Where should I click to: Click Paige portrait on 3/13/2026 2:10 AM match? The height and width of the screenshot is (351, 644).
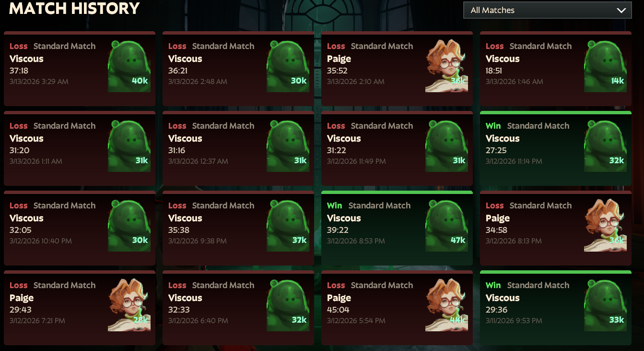[447, 66]
